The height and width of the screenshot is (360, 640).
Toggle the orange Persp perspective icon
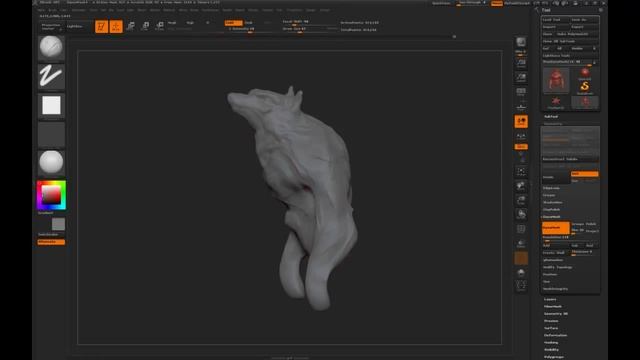[521, 121]
